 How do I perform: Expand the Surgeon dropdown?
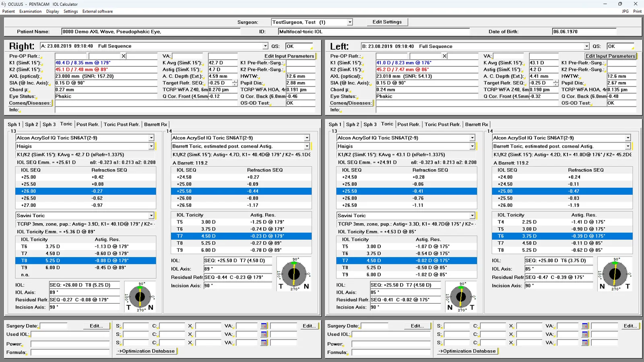350,22
